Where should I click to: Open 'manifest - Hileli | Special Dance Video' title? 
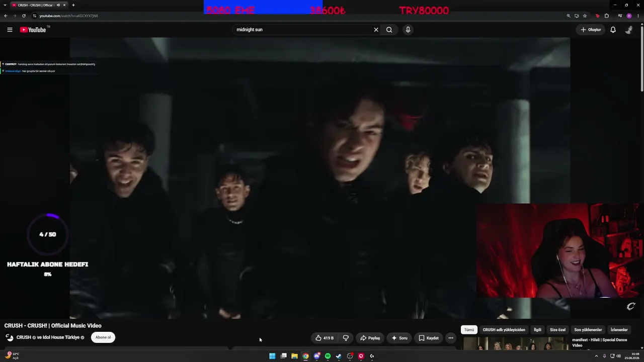pos(599,342)
